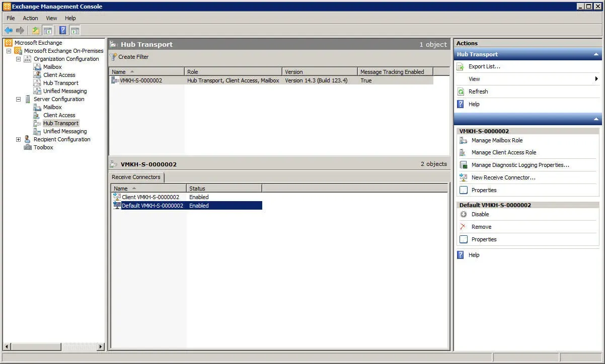Select Mailbox under Server Configuration
The image size is (605, 364).
pos(52,107)
